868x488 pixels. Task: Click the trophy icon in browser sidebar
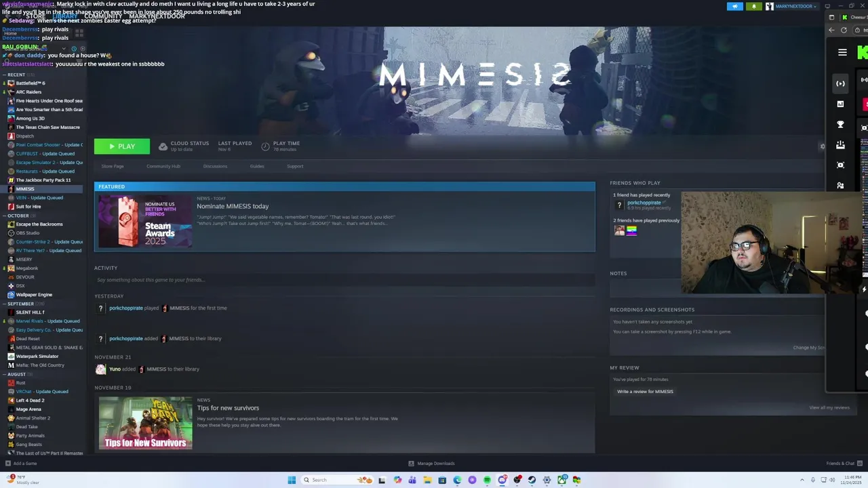[841, 125]
